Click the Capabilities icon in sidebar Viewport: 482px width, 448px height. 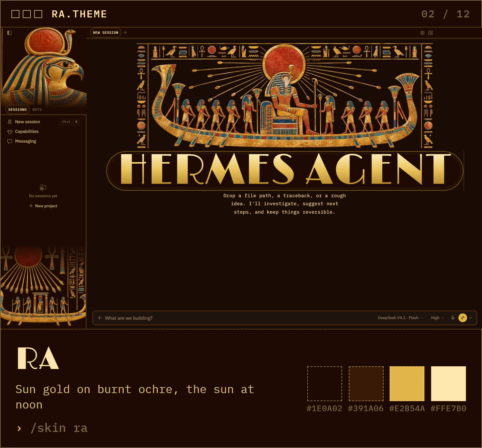(x=10, y=132)
